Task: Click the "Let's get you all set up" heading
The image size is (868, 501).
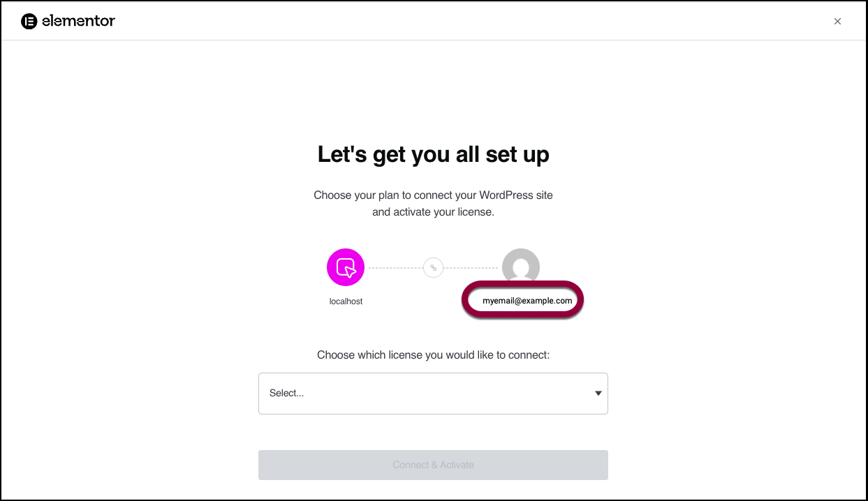Action: pos(433,154)
